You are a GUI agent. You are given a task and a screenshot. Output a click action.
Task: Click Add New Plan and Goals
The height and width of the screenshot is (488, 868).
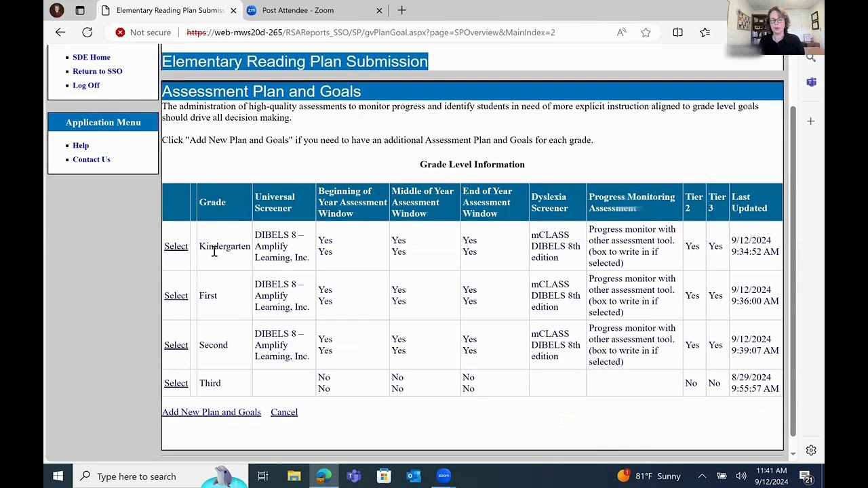(211, 412)
